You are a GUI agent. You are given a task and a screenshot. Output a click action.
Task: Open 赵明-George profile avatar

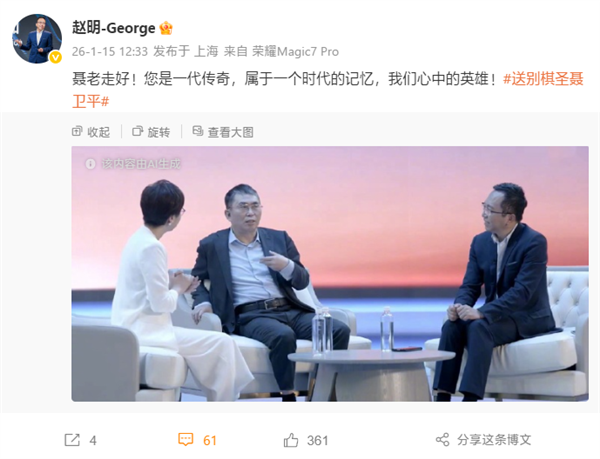click(37, 38)
